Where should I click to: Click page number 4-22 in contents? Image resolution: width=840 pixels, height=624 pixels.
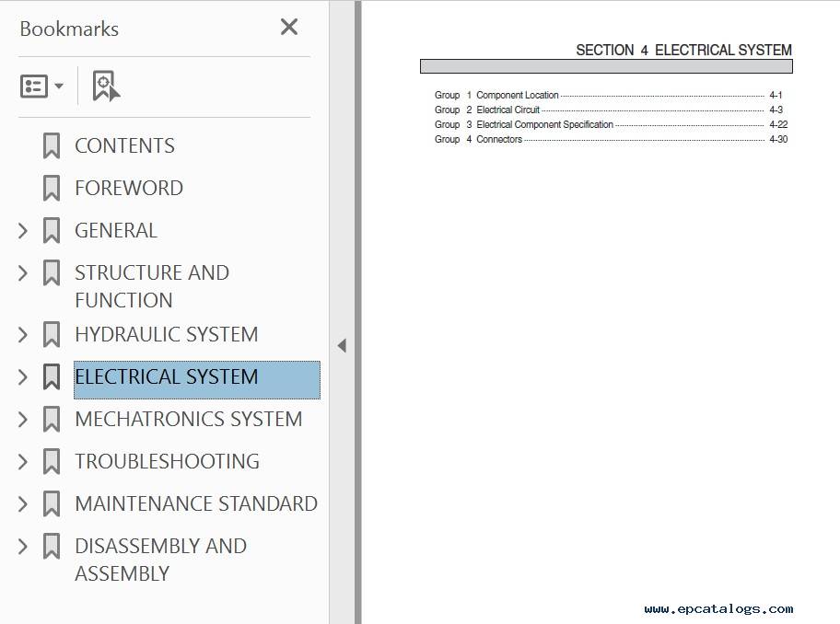pyautogui.click(x=778, y=124)
